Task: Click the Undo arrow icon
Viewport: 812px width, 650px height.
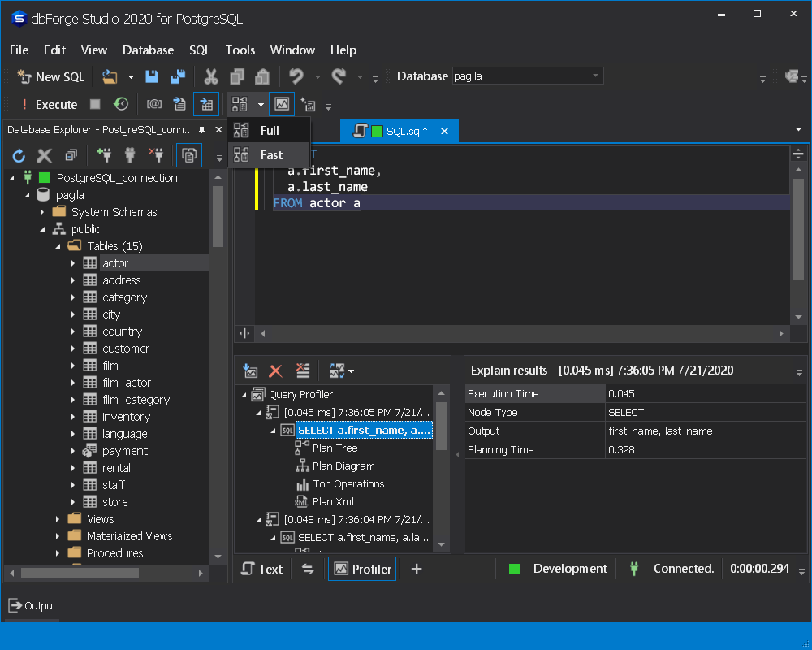Action: coord(296,76)
